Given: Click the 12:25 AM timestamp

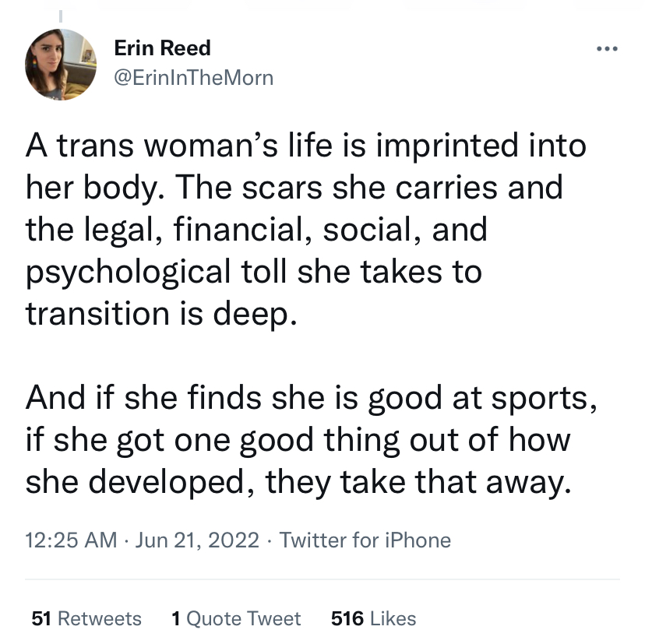Looking at the screenshot, I should pos(72,540).
